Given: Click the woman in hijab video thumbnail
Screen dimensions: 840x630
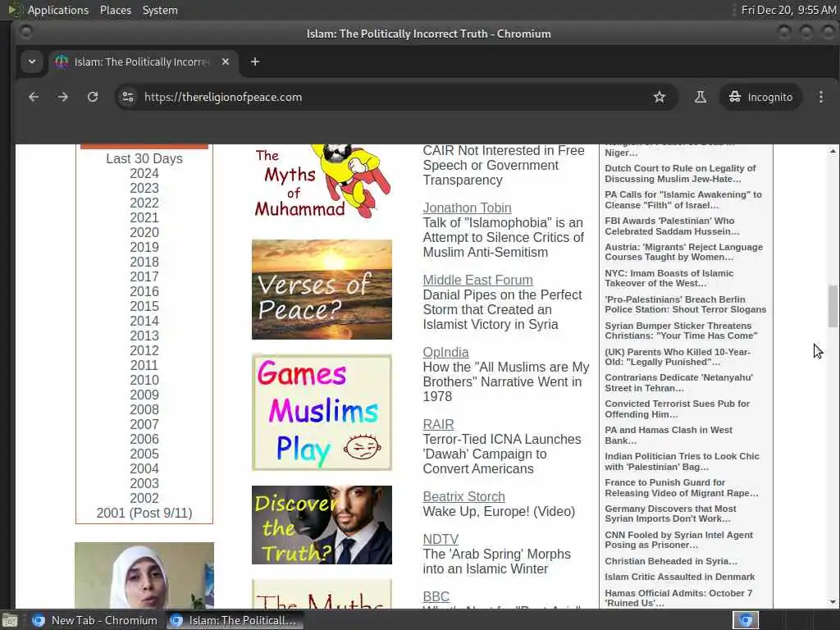Looking at the screenshot, I should pyautogui.click(x=144, y=575).
